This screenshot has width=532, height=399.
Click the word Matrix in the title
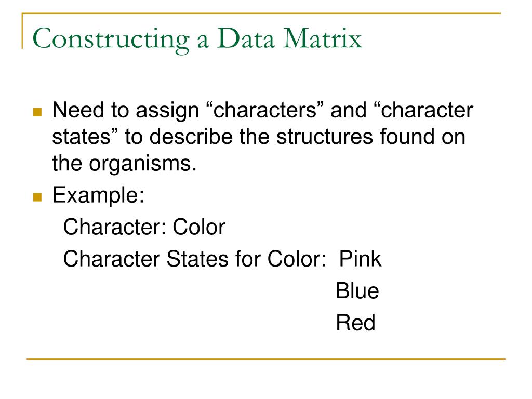pos(322,38)
